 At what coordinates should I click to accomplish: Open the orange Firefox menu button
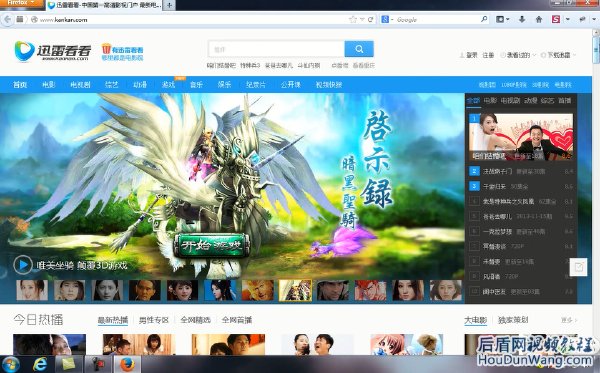[x=22, y=3]
